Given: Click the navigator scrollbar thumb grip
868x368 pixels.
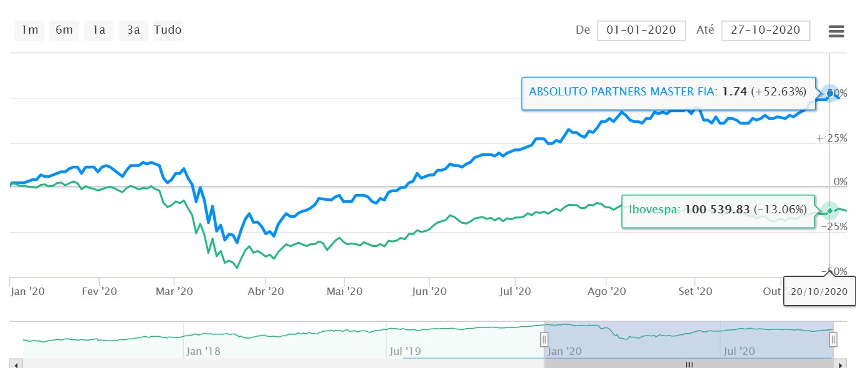Looking at the screenshot, I should 689,364.
